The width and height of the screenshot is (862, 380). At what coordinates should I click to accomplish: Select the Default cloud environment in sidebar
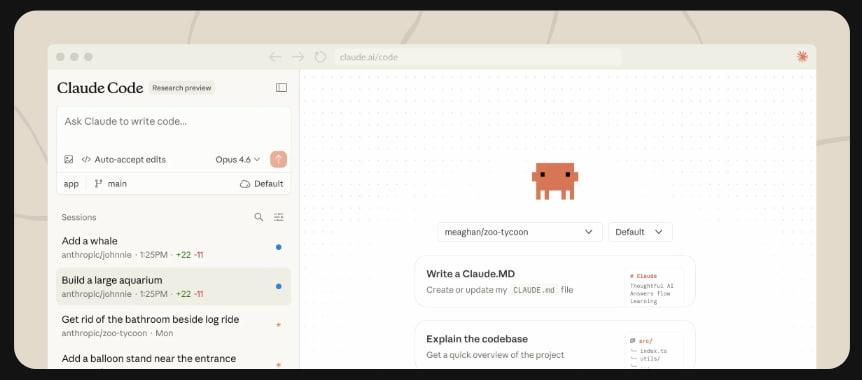point(262,184)
